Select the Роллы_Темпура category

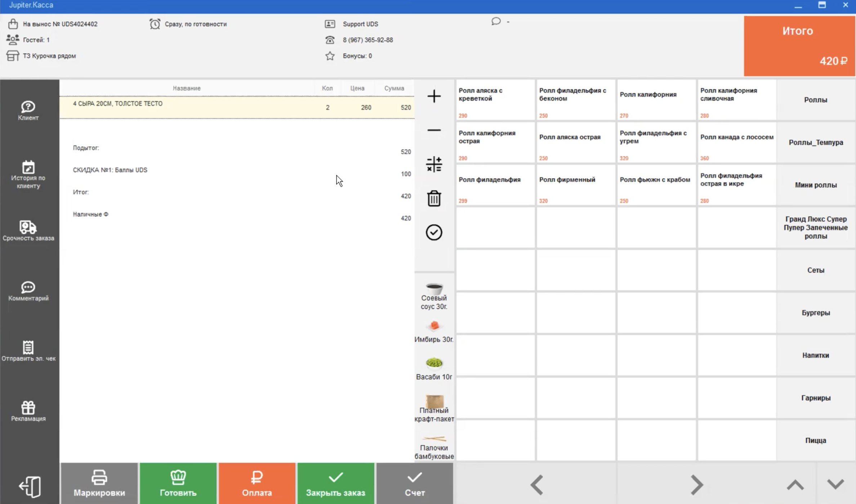(816, 142)
